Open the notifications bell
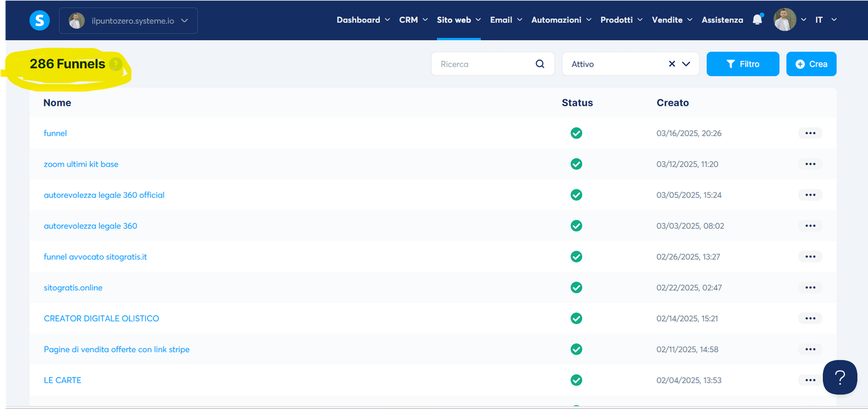 click(x=757, y=20)
